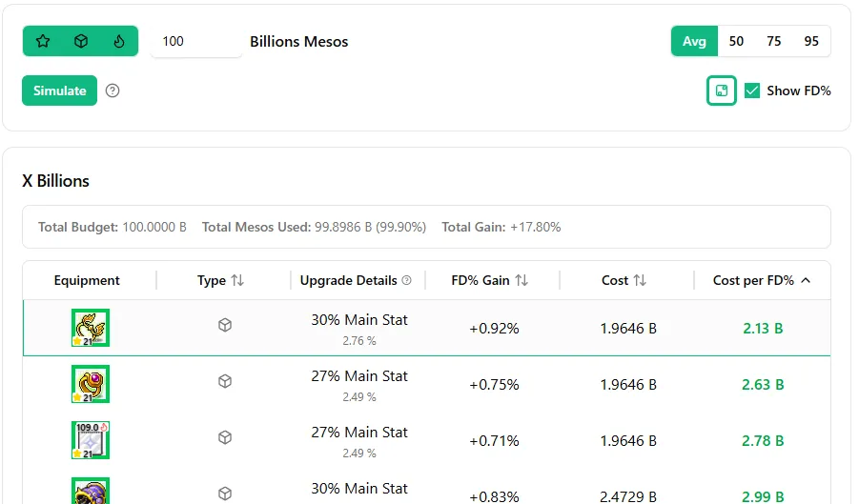This screenshot has height=504, width=859.
Task: Select the winged earring equipment thumbnail
Action: [91, 328]
